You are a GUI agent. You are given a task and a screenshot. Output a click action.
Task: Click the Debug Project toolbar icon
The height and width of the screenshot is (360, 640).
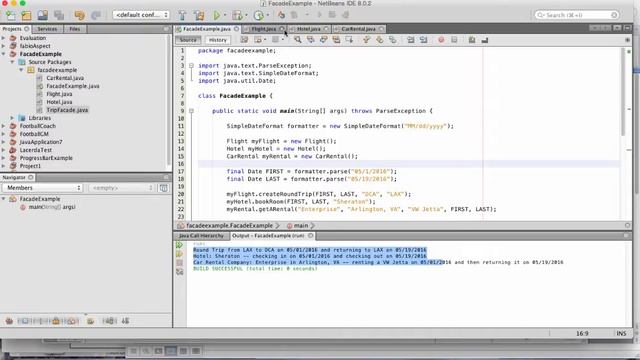pos(237,16)
